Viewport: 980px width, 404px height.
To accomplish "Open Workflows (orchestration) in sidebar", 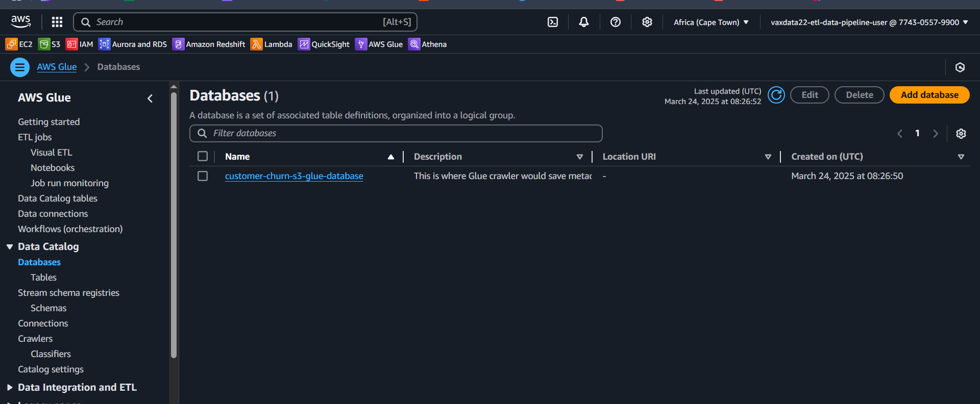I will tap(70, 229).
